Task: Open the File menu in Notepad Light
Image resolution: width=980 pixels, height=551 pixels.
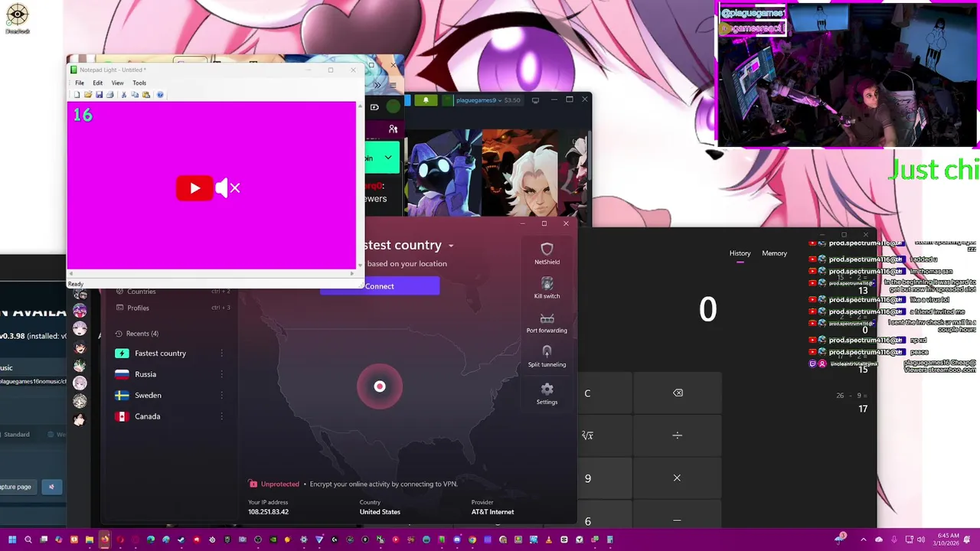Action: pos(80,83)
